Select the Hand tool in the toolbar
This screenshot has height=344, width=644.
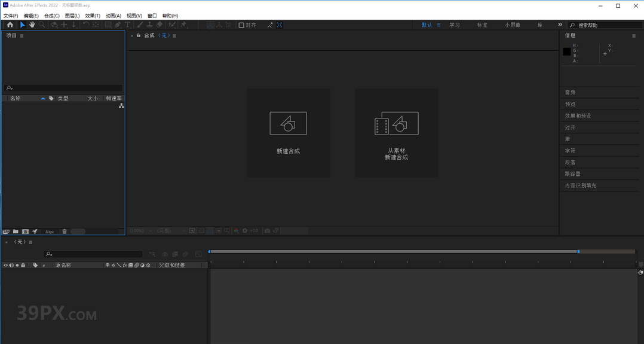(32, 25)
